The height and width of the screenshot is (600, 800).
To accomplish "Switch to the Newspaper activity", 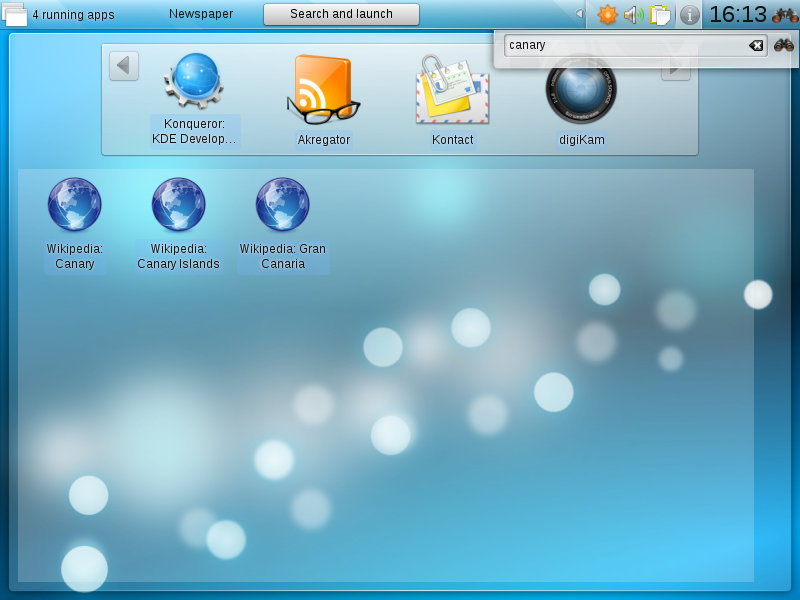I will tap(201, 14).
